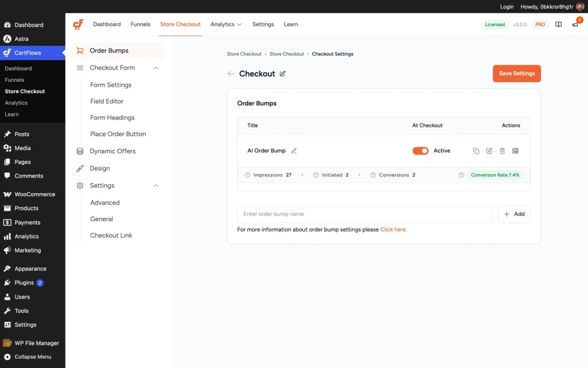Collapse the Settings section chevron
Viewport: 588px width, 368px height.
(156, 186)
